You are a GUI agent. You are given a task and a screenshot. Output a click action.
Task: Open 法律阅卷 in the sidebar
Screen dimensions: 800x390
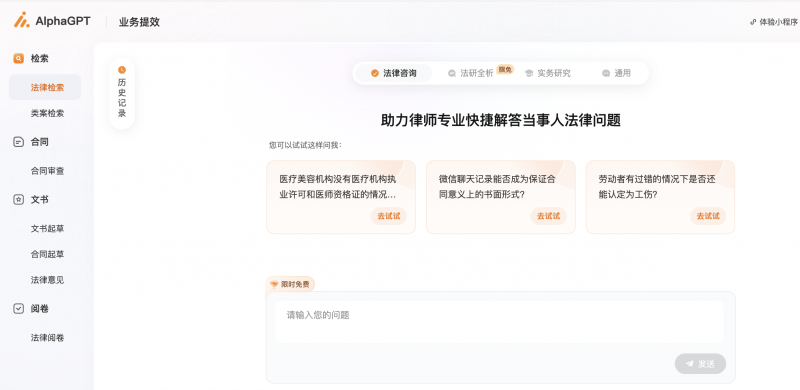click(x=47, y=337)
